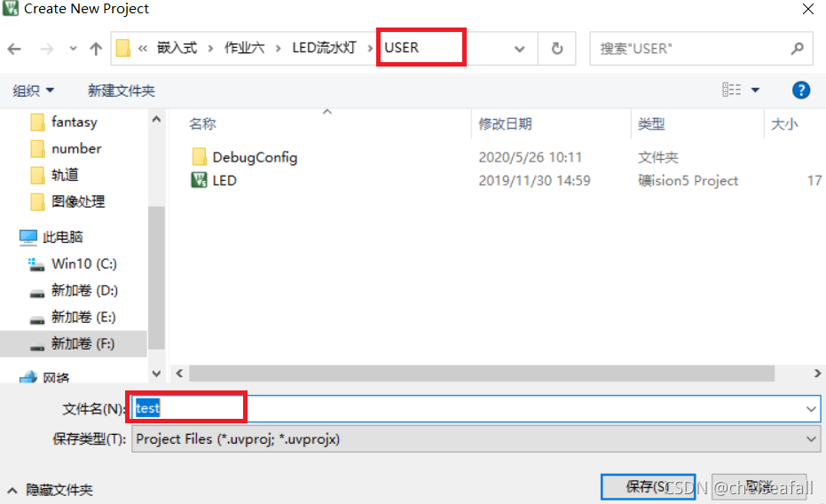Expand the file name dropdown
This screenshot has width=826, height=504.
click(x=811, y=409)
